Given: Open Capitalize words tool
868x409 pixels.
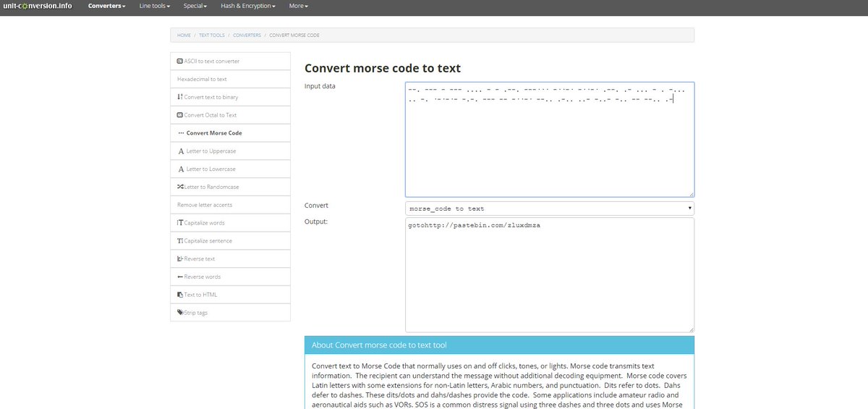Looking at the screenshot, I should coord(230,223).
